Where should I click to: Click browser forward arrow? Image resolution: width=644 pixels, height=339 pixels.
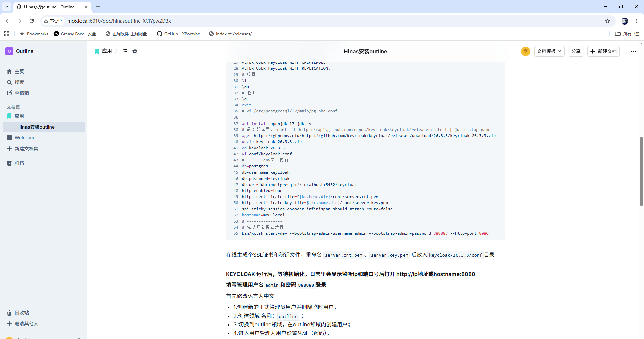(x=19, y=21)
